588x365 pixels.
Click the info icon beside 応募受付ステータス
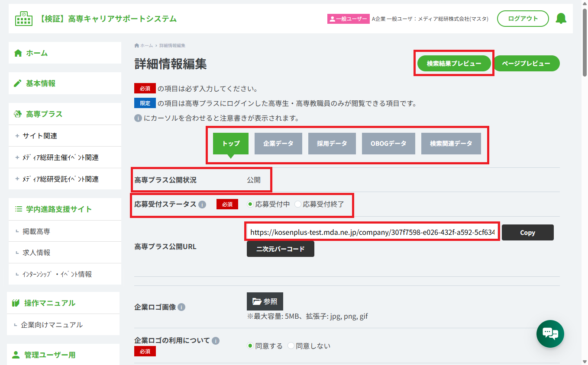point(202,205)
